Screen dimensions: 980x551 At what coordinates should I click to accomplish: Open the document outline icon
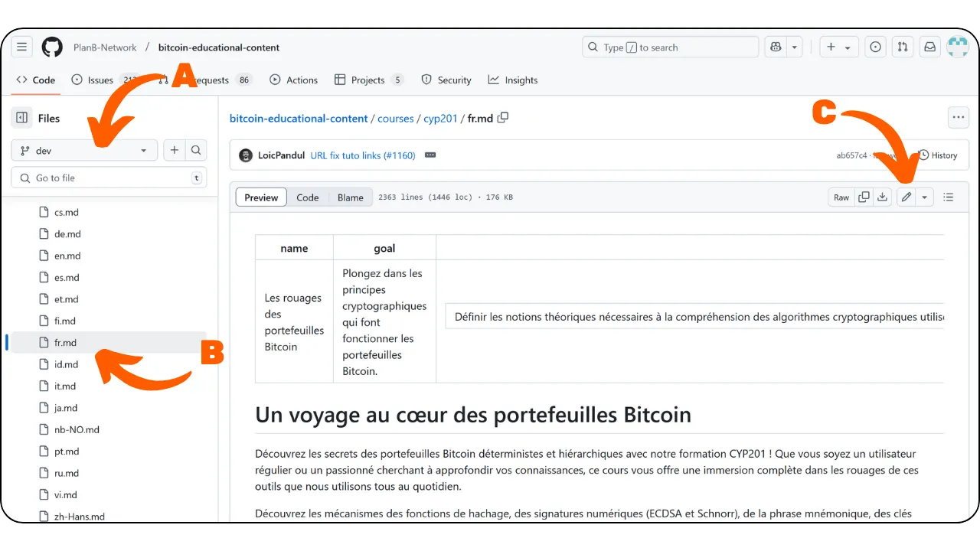[x=949, y=197]
